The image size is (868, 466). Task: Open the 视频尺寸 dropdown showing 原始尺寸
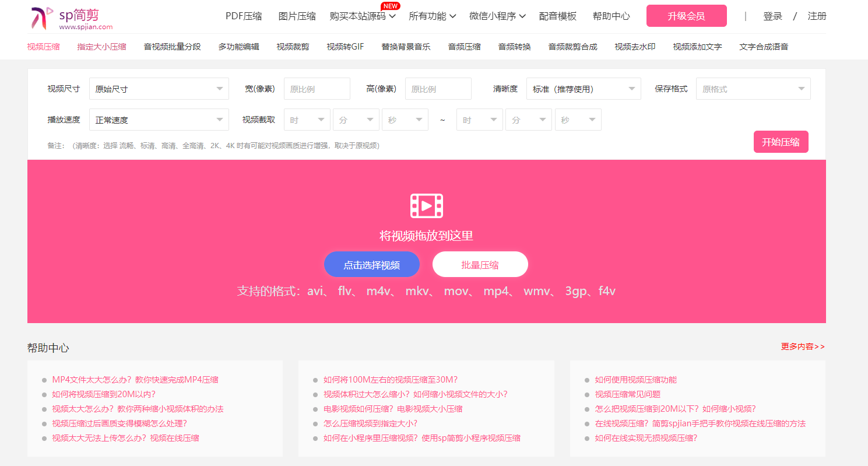[159, 89]
